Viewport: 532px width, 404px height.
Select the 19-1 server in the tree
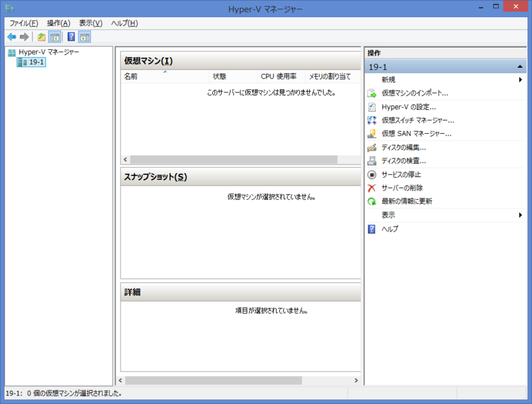point(31,63)
